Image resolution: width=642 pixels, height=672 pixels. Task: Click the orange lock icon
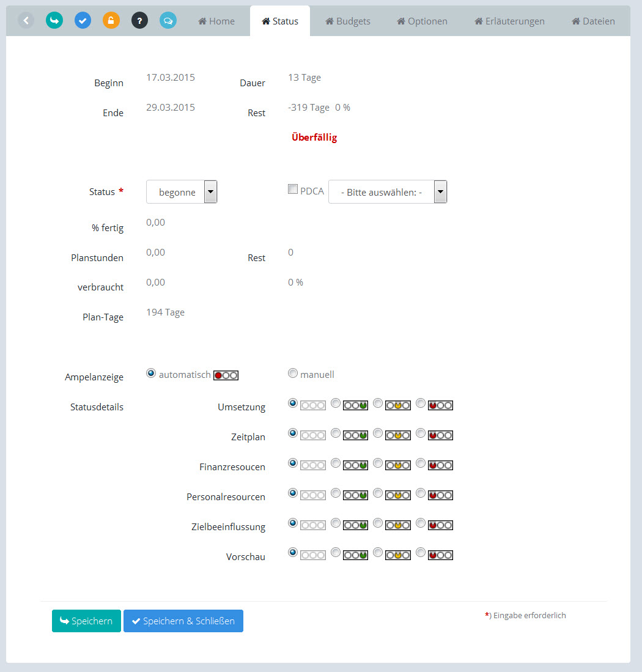(x=111, y=20)
